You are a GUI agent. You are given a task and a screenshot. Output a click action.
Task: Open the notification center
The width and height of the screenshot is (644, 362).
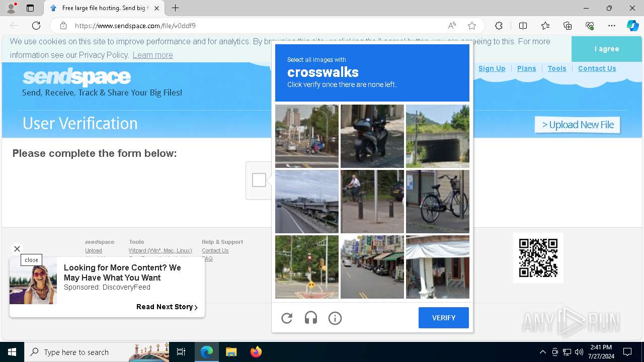pos(627,352)
